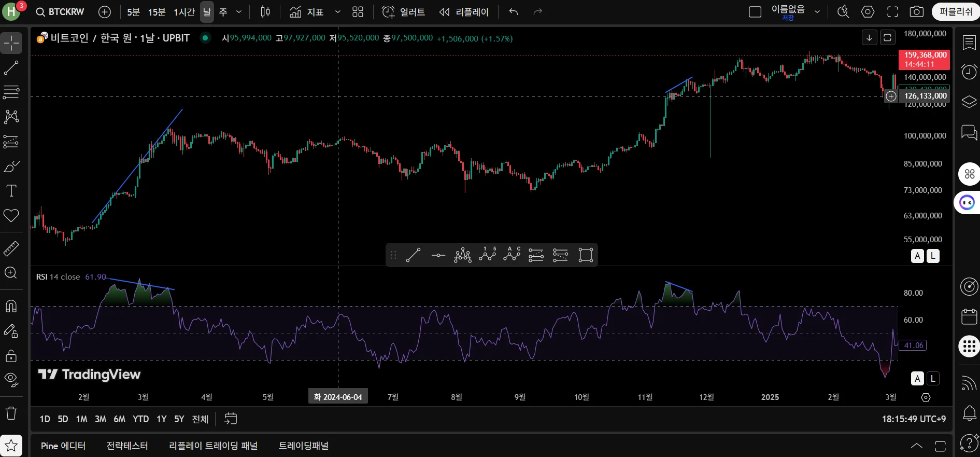Remove drawings with the trash icon
Screen dimensions: 980x457
click(11, 413)
